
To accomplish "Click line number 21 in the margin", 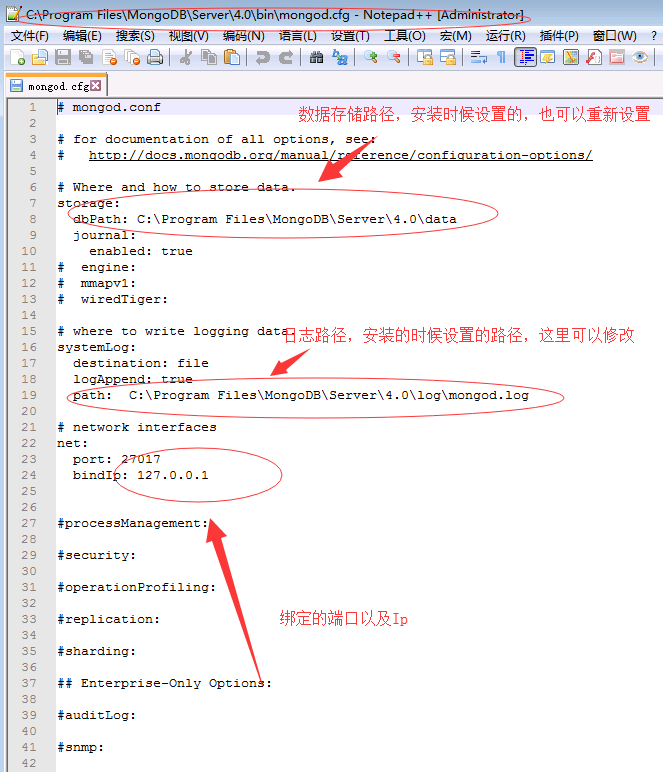I will 29,427.
